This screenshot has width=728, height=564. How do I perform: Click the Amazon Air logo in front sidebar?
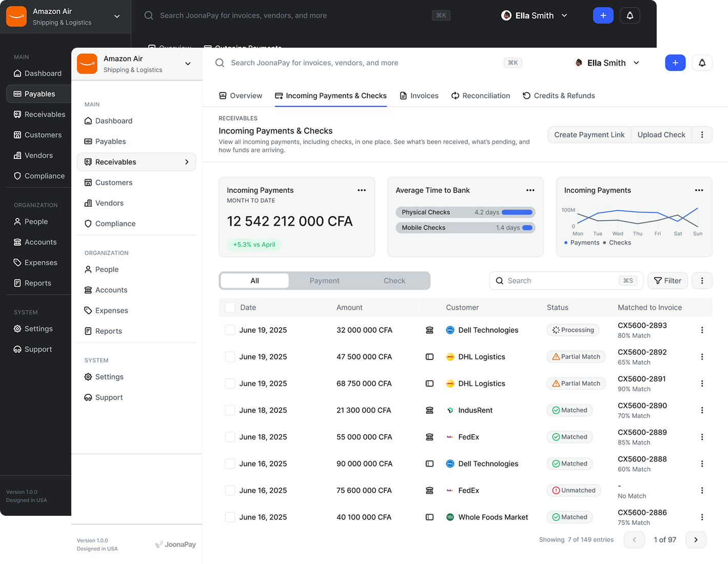coord(87,64)
